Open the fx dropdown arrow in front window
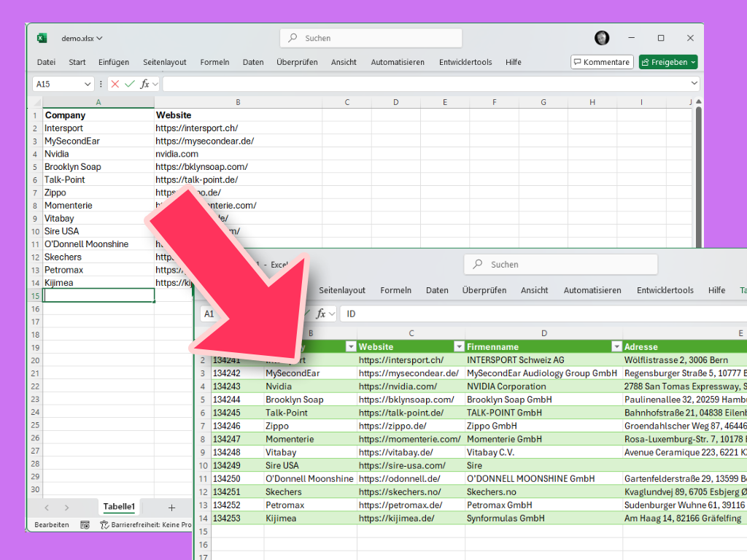The width and height of the screenshot is (747, 560). point(332,314)
